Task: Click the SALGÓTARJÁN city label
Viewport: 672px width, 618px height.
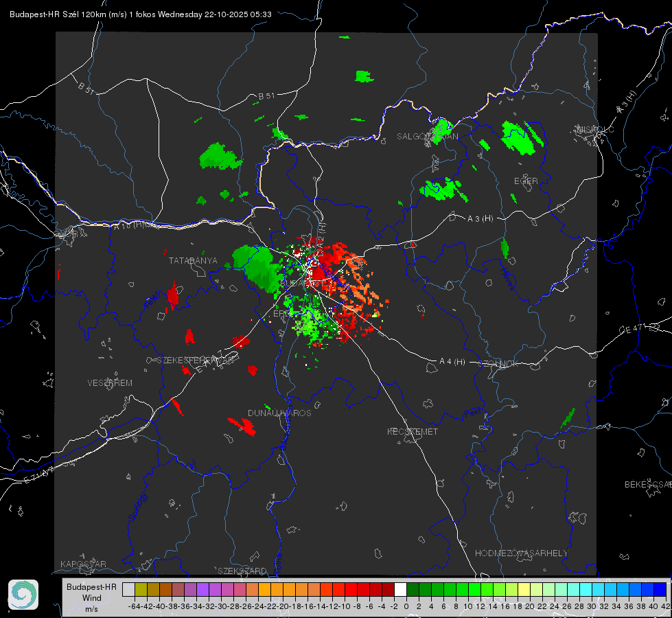Action: pyautogui.click(x=427, y=137)
